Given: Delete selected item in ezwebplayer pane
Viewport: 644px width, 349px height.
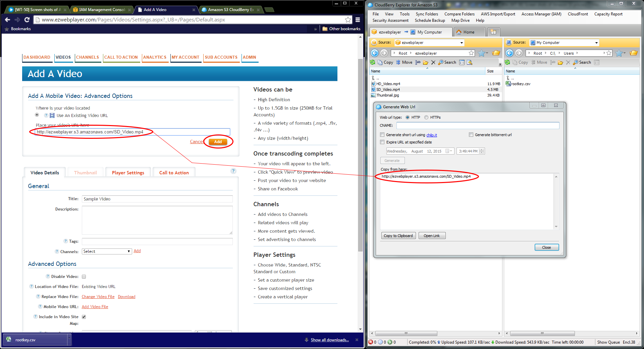Looking at the screenshot, I should (433, 62).
